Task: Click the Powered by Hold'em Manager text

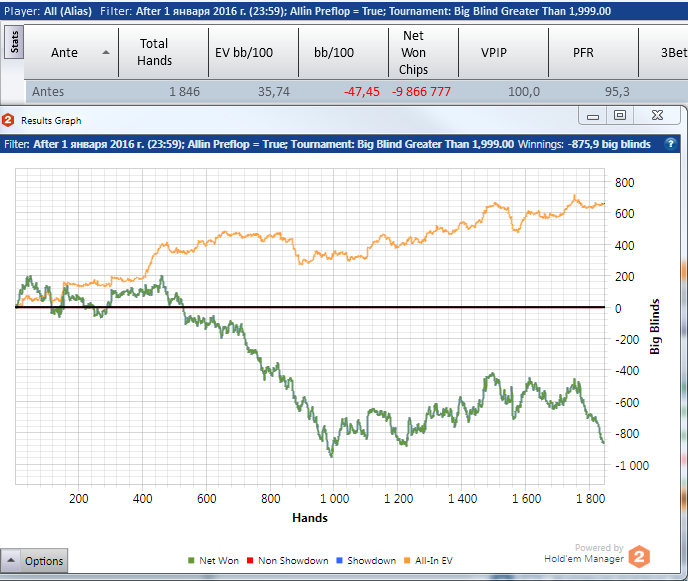Action: [x=584, y=553]
